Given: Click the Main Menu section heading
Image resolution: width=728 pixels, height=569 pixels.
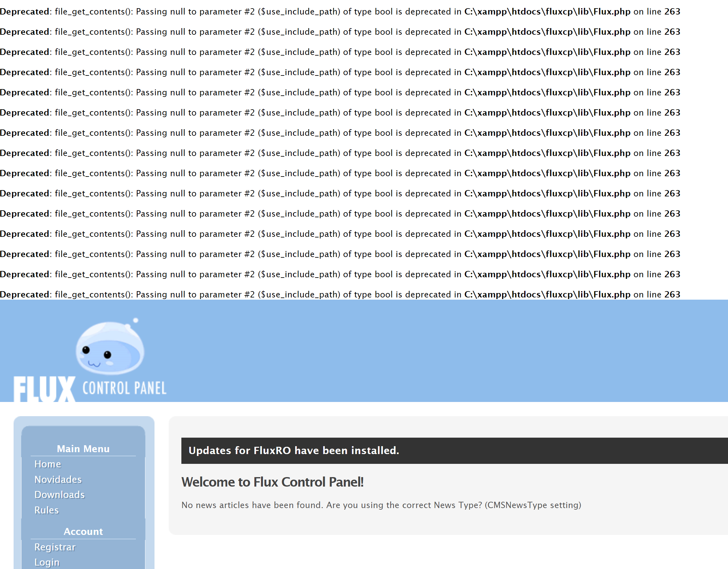Looking at the screenshot, I should click(83, 449).
